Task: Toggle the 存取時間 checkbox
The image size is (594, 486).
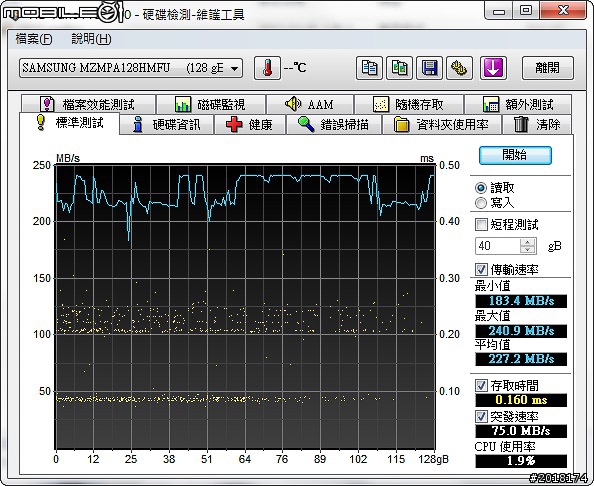Action: click(481, 386)
